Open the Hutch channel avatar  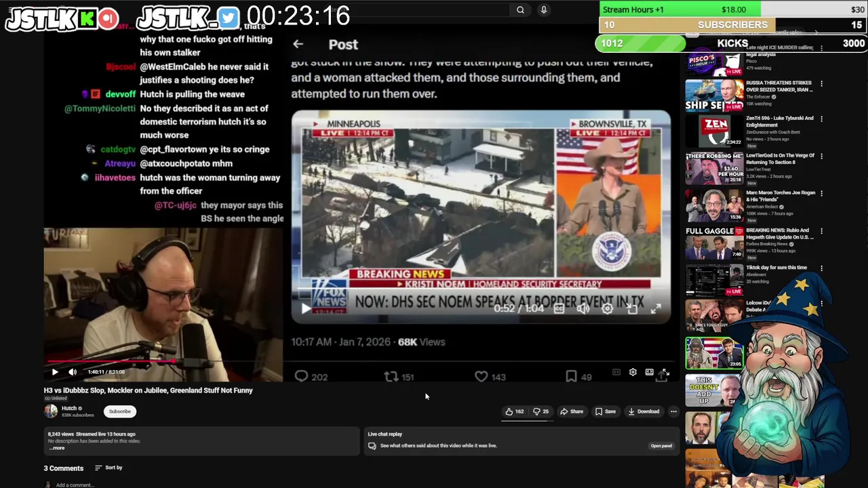(x=51, y=411)
